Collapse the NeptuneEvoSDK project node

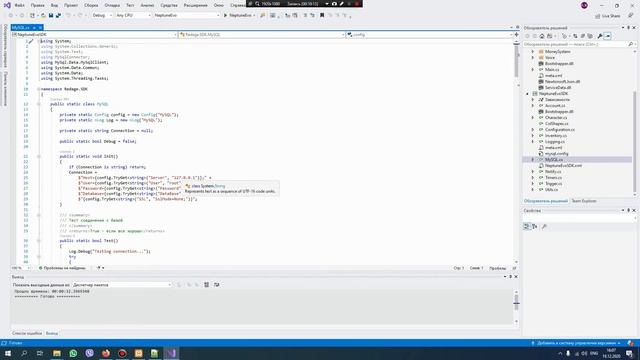pos(527,94)
